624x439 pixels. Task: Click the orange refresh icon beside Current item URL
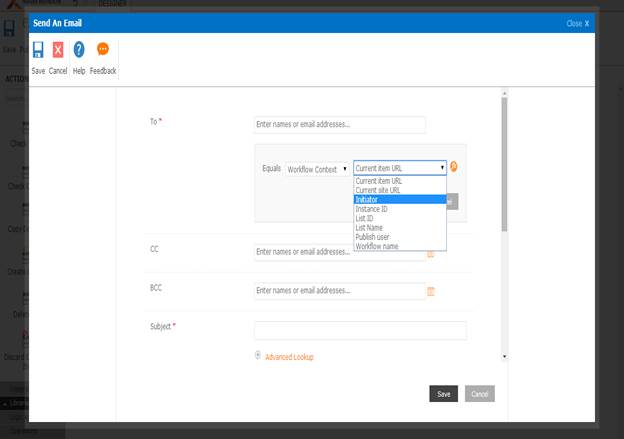(454, 167)
